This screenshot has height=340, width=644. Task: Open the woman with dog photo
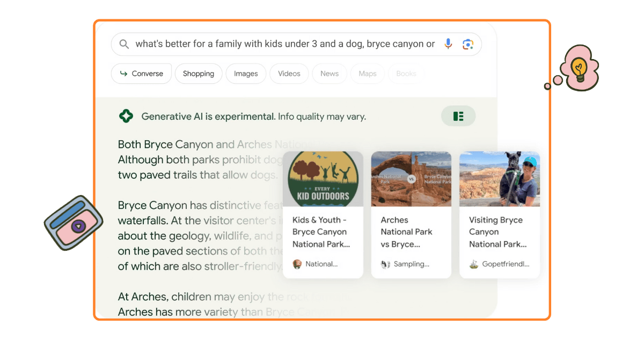click(x=500, y=179)
